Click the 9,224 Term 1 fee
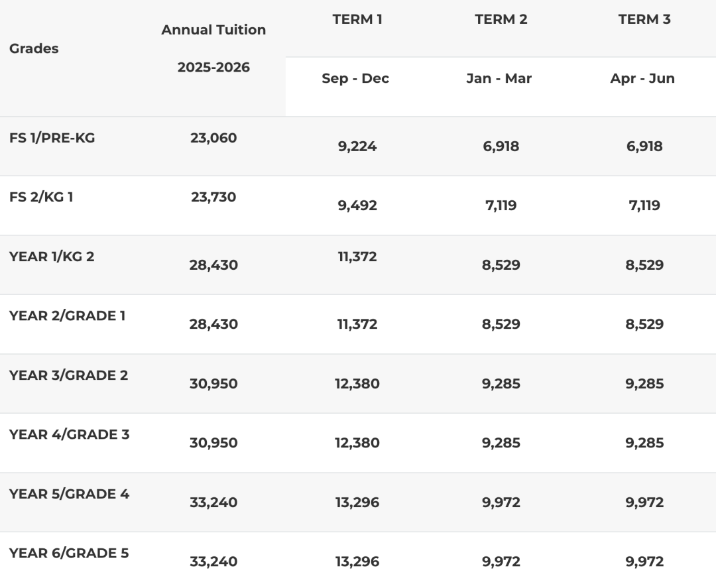 click(x=358, y=147)
